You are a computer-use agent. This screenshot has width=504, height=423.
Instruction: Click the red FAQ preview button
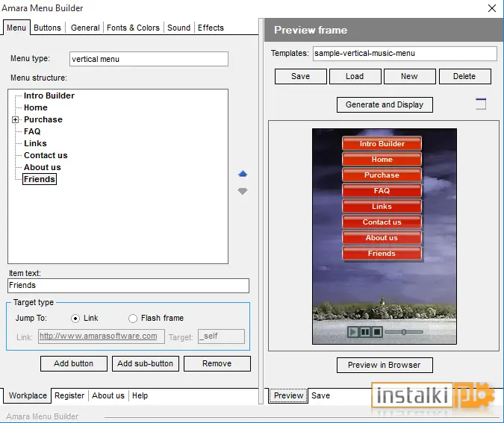click(x=382, y=190)
